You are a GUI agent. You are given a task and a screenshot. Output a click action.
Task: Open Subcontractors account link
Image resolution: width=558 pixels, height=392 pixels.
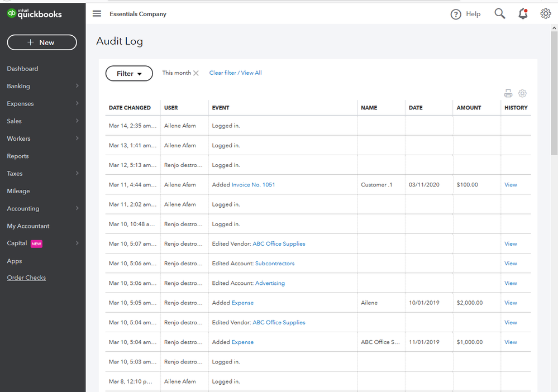(x=275, y=264)
